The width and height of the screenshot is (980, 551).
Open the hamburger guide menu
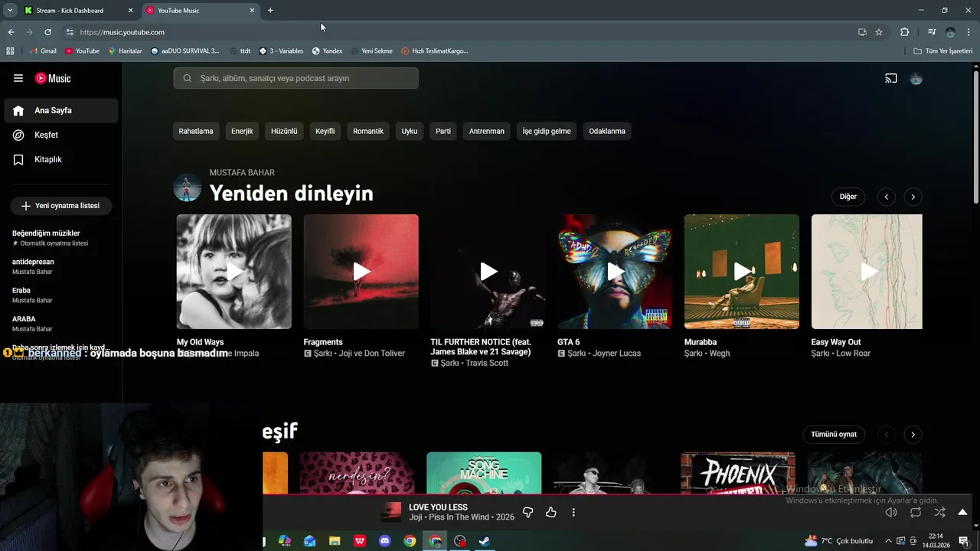(x=18, y=78)
